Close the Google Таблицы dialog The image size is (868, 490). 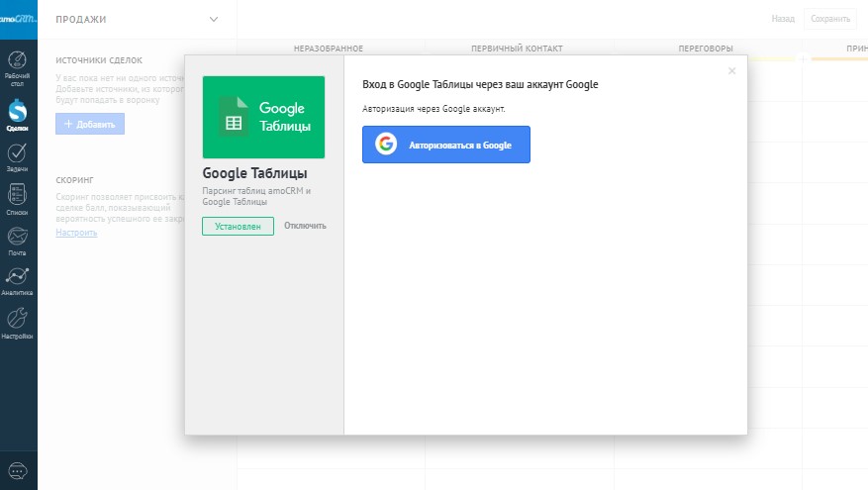tap(732, 71)
